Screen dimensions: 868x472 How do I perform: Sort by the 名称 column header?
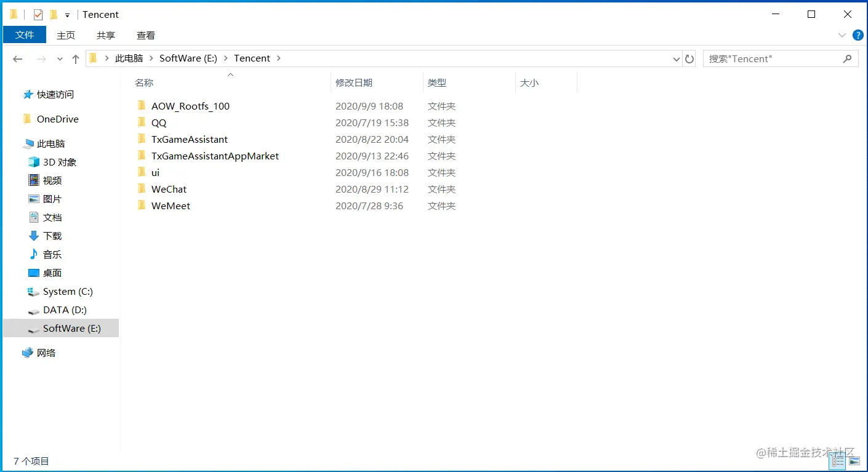click(x=144, y=82)
